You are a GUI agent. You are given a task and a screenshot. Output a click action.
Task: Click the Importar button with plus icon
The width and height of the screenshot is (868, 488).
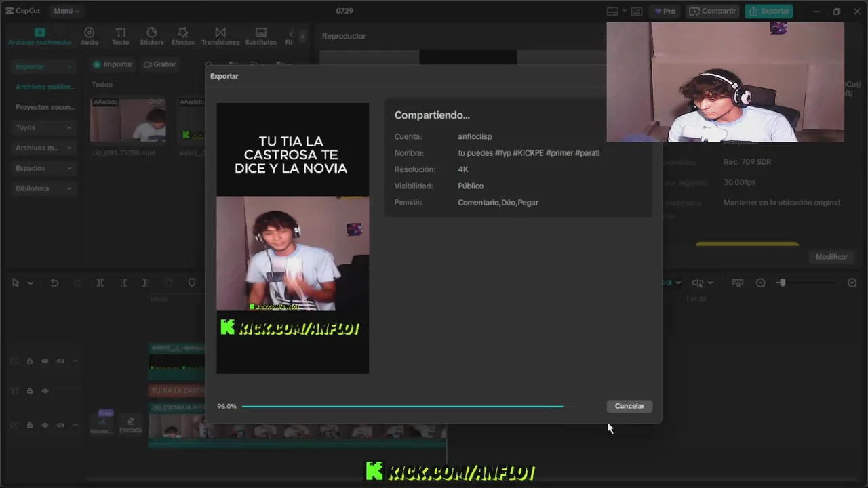coord(113,64)
